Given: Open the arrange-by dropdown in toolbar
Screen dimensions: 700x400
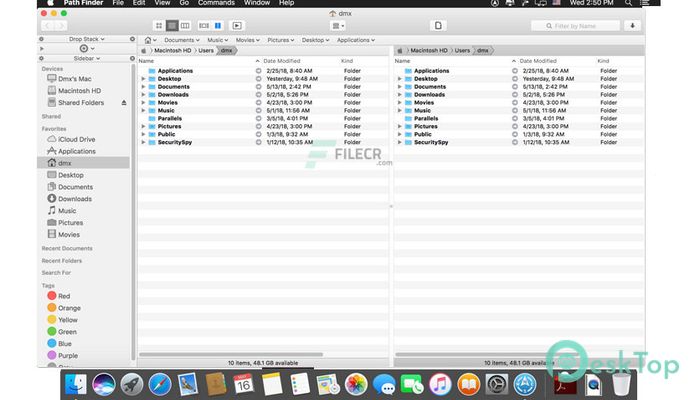Looking at the screenshot, I should click(x=338, y=26).
